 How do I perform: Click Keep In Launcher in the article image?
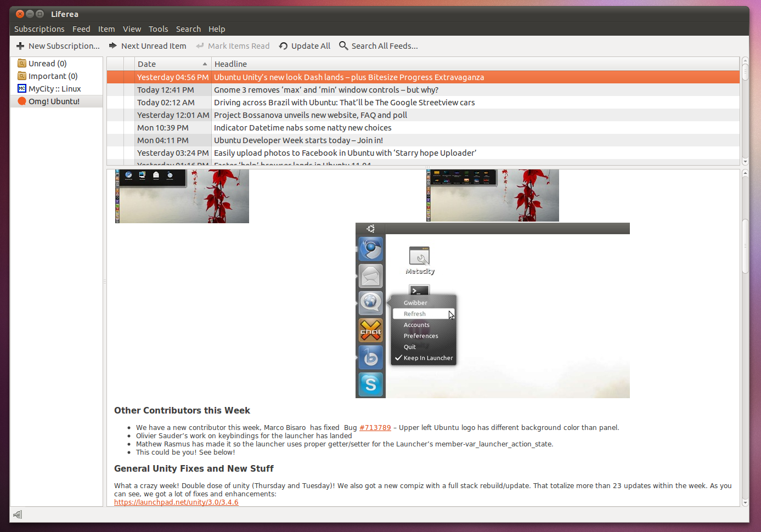point(424,358)
